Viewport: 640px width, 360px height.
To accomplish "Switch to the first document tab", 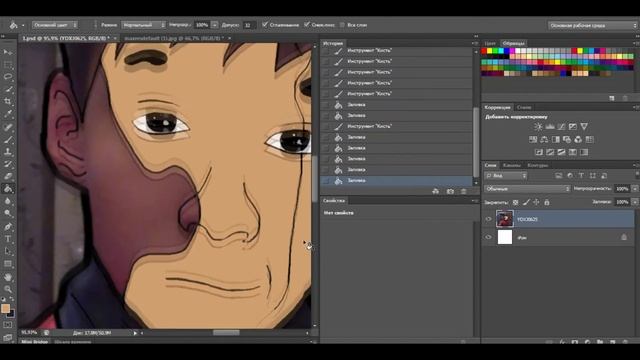I will click(66, 38).
